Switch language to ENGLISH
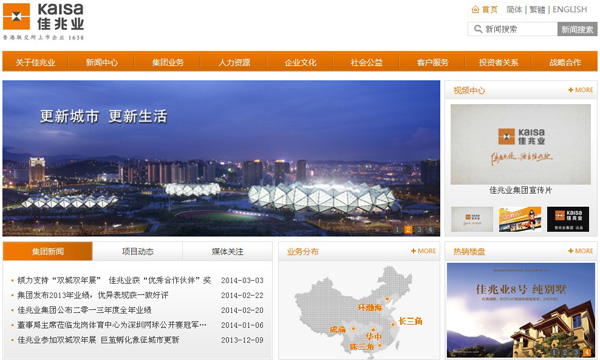 [570, 9]
